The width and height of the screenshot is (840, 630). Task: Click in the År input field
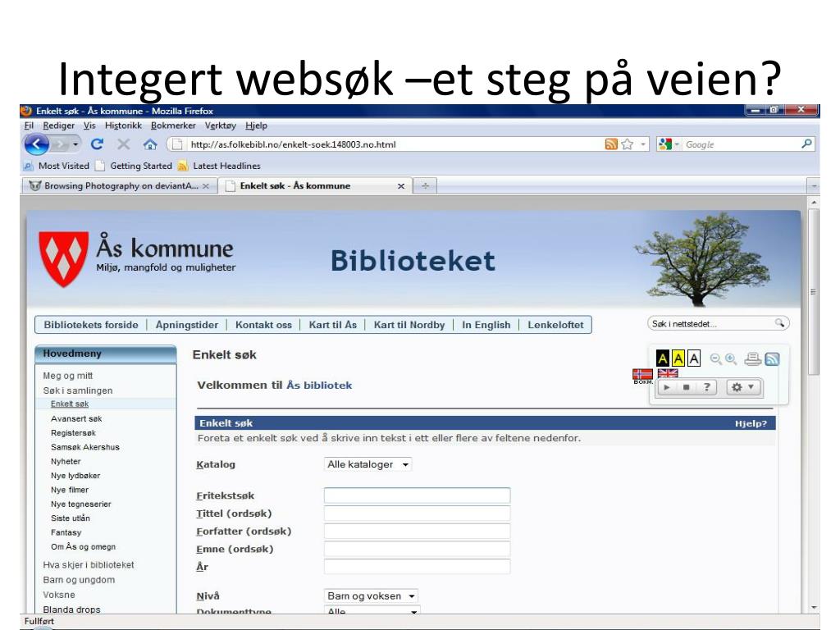(418, 566)
